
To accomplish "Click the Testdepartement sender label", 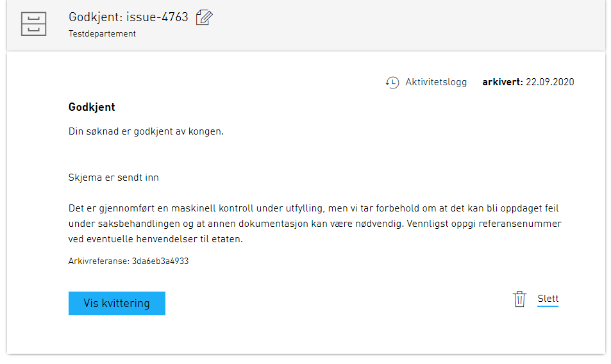I will pyautogui.click(x=102, y=34).
